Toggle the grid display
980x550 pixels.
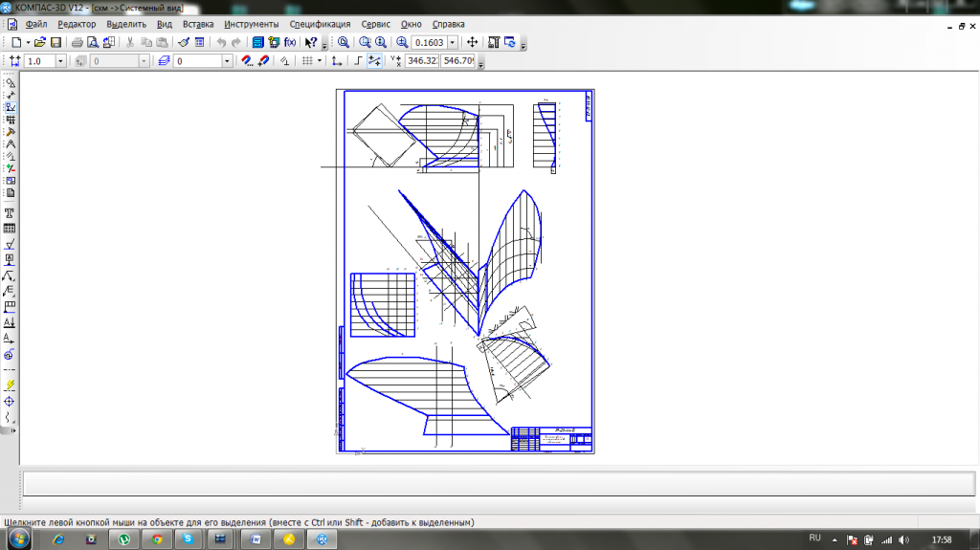pos(307,61)
